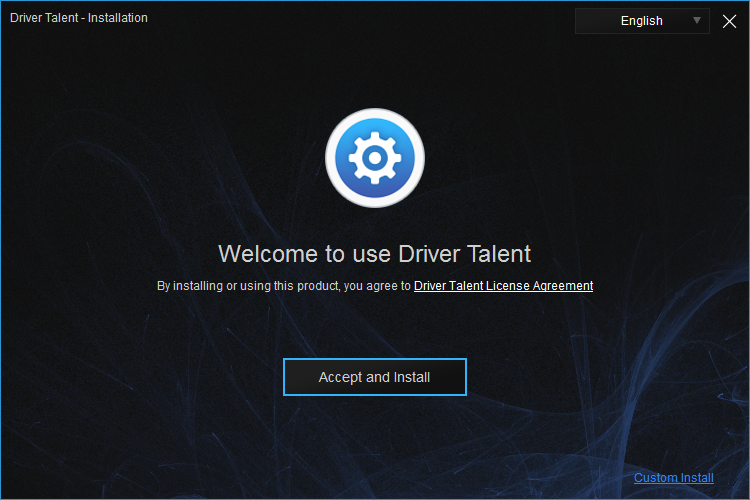
Task: Open the English language dropdown
Action: pyautogui.click(x=642, y=21)
